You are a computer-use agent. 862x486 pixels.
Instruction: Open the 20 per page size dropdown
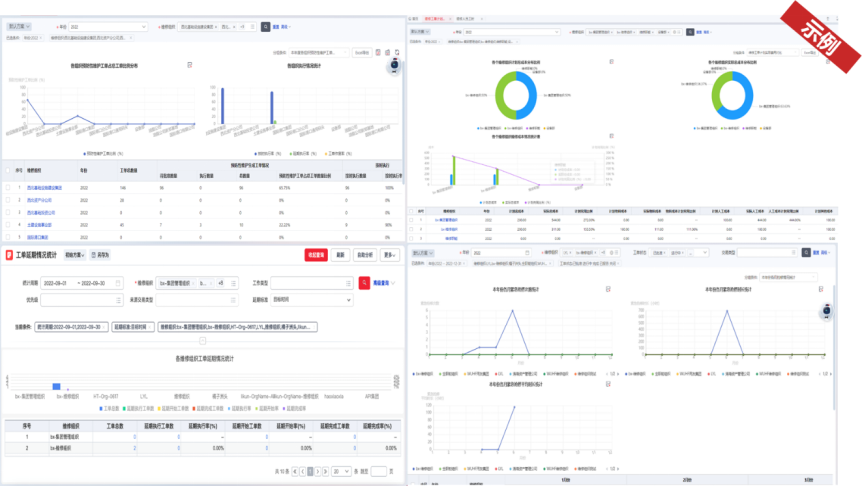tap(341, 472)
